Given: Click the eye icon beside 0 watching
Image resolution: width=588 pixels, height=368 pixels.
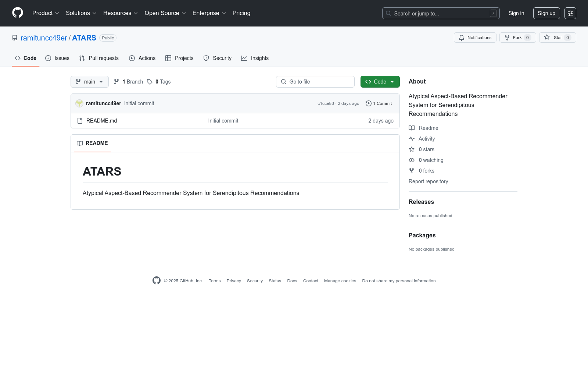Looking at the screenshot, I should pos(412,160).
